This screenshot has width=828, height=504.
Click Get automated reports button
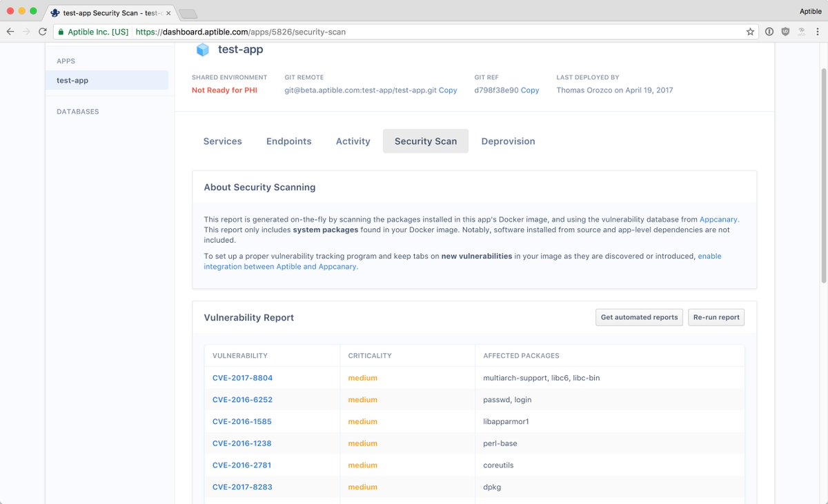[640, 317]
